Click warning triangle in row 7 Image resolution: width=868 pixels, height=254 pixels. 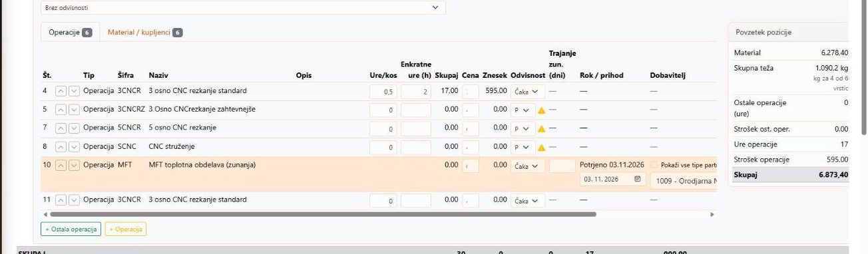pos(541,129)
